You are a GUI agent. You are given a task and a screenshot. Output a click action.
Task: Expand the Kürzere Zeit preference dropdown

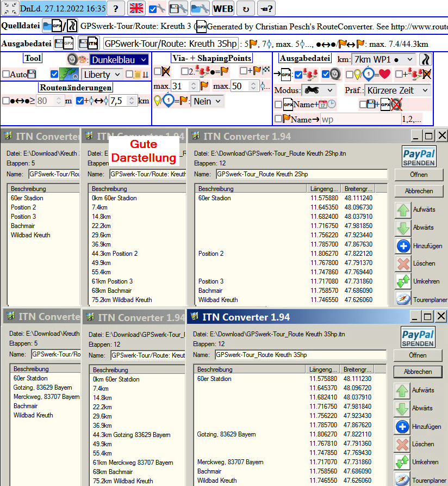point(397,90)
